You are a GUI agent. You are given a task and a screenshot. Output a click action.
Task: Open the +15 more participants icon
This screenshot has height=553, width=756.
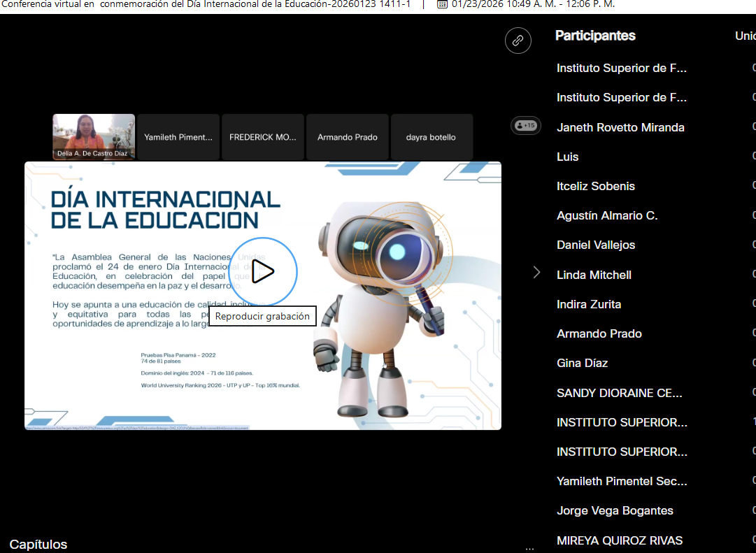pyautogui.click(x=525, y=126)
